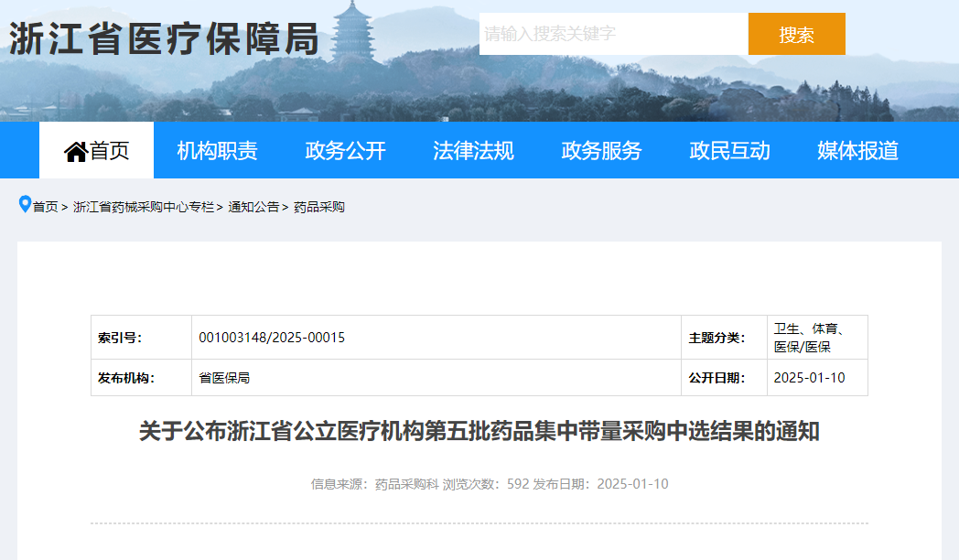Click the article title about 第五批药品集中带量采购中选结果
Screen dimensions: 959x560
(479, 432)
